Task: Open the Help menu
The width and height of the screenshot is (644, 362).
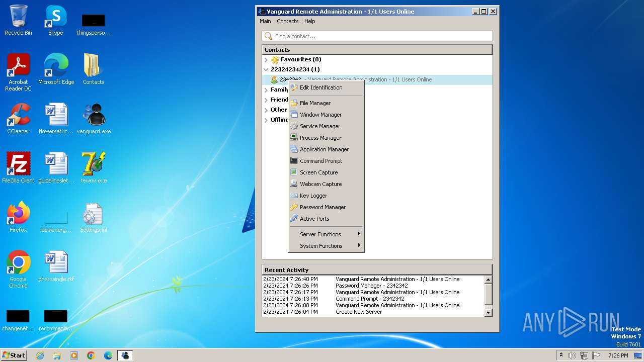Action: coord(310,21)
